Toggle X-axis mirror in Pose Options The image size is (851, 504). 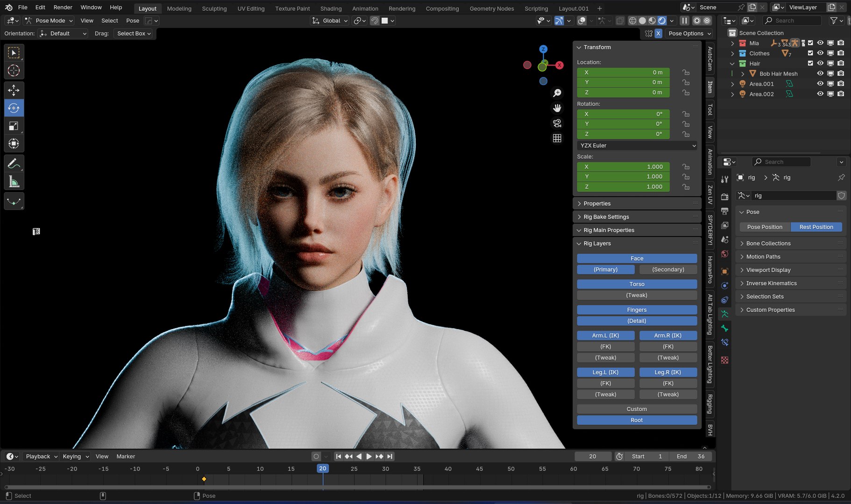[658, 34]
